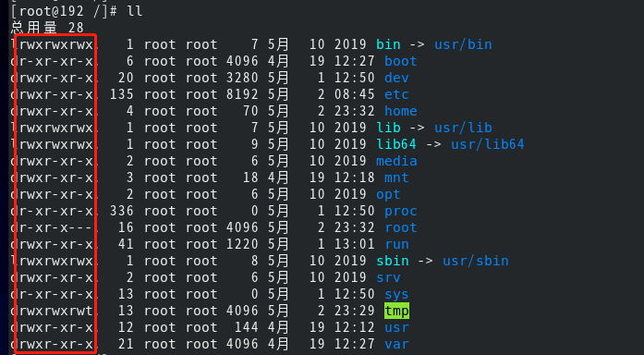Click the root directory name
The width and height of the screenshot is (644, 355).
[x=401, y=227]
